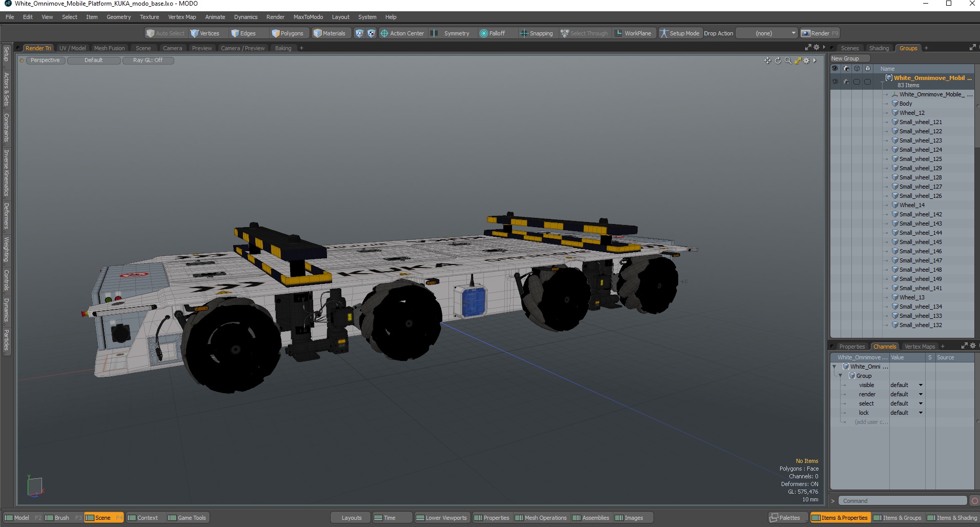Toggle second checkbox on White_Omnimove_Mobil group row
Screen dimensions: 980x527
point(867,82)
